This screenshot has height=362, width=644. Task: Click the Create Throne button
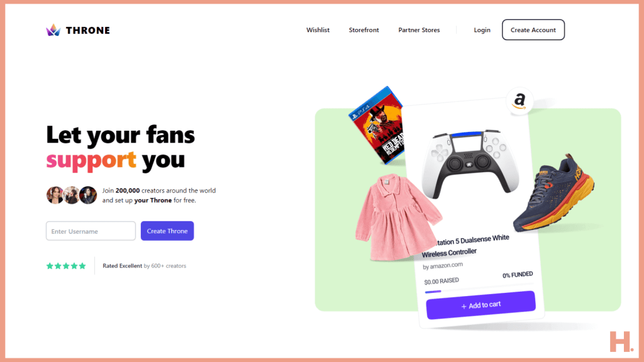167,231
